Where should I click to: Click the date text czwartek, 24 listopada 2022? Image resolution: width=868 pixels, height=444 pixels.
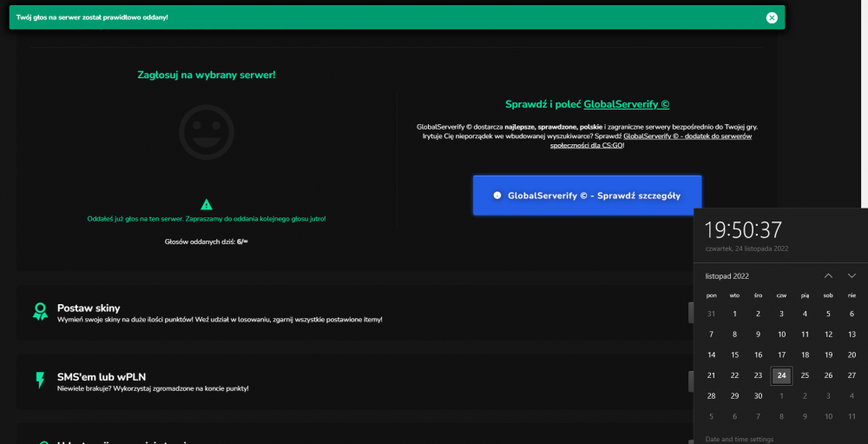tap(746, 249)
